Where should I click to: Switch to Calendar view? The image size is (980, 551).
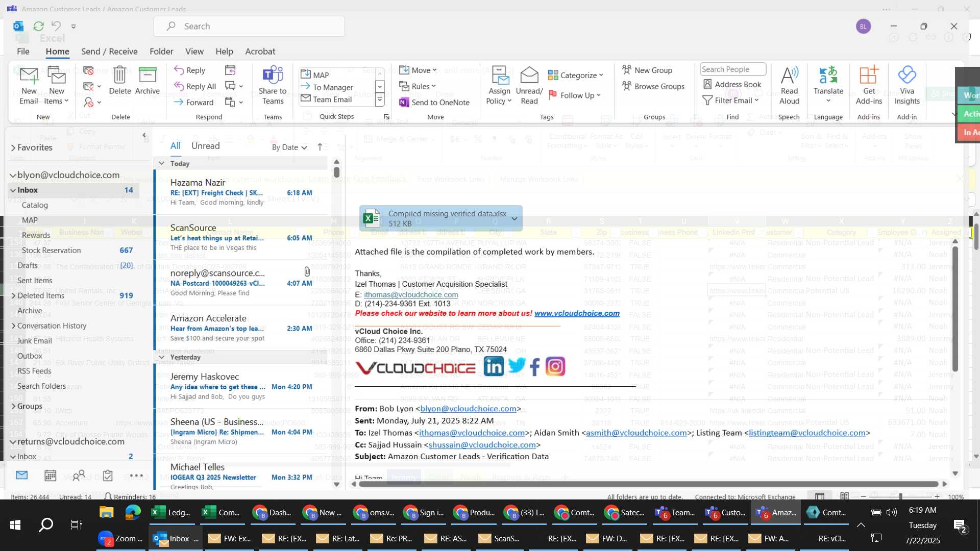click(50, 475)
